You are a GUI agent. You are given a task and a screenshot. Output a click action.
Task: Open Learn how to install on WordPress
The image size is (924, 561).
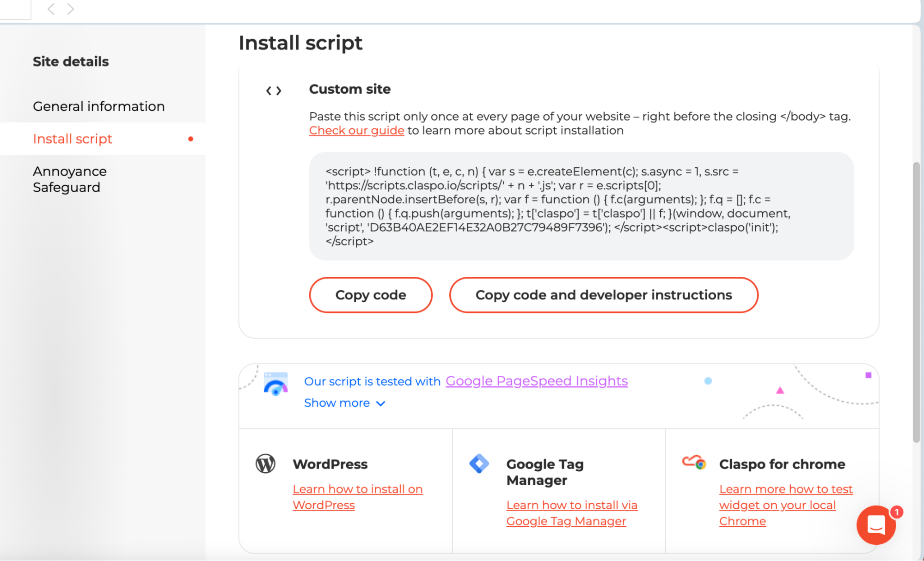tap(358, 497)
